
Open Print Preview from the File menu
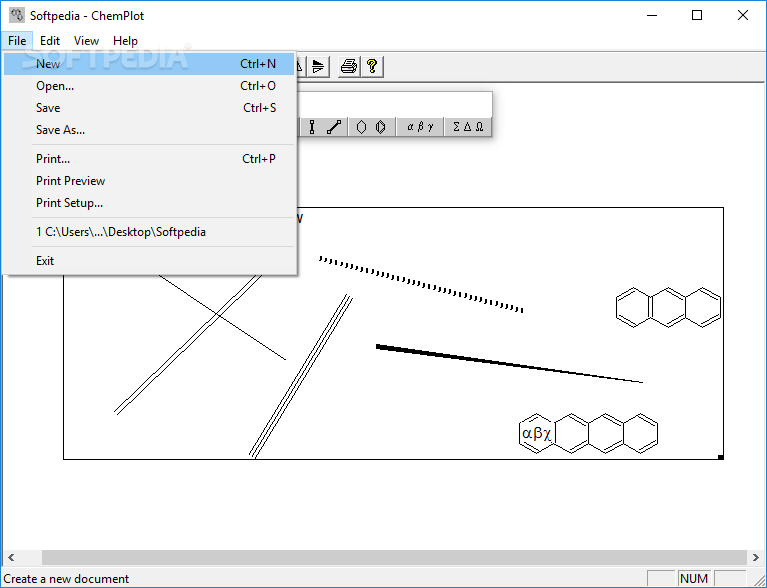[149, 181]
